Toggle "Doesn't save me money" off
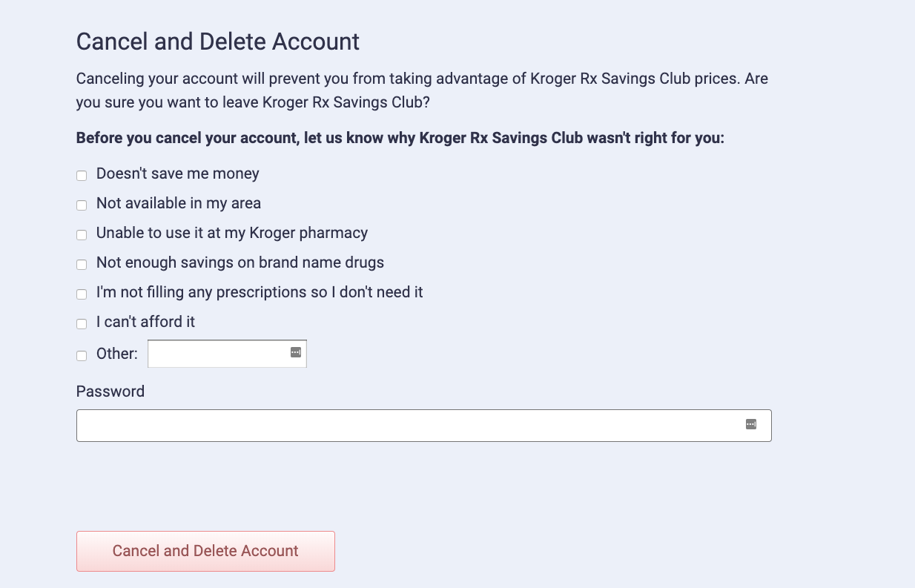The height and width of the screenshot is (588, 915). pyautogui.click(x=82, y=175)
